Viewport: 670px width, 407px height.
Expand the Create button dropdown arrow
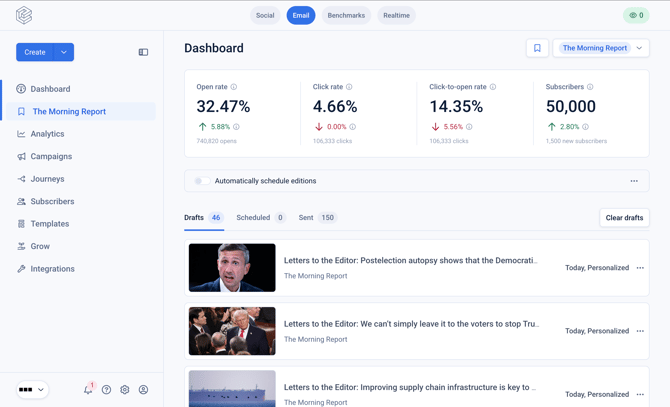64,52
